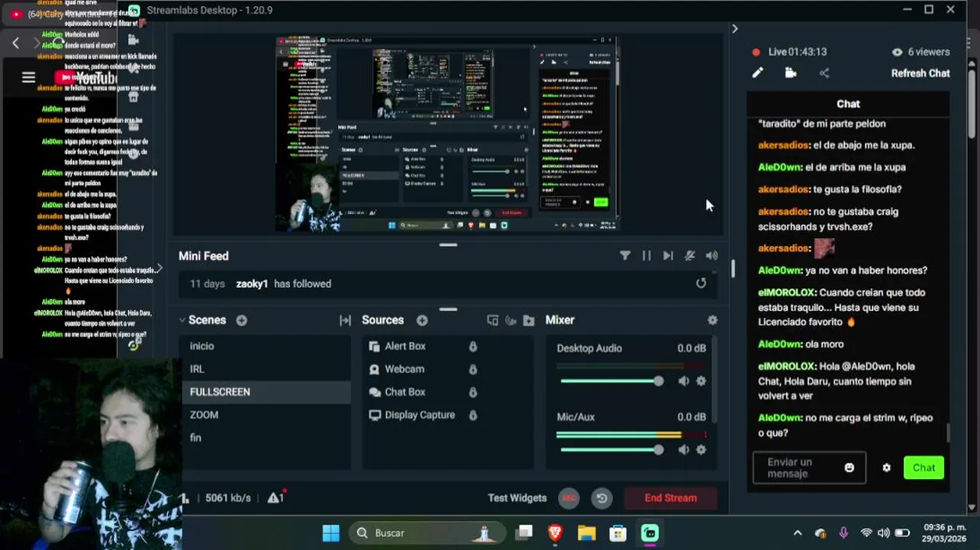Open the Mini Feed filter icon
980x550 pixels.
[x=625, y=256]
